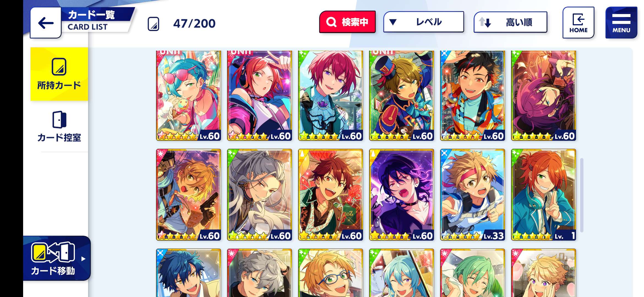Click the small arrow on カード移動 button
644x297 pixels.
[x=83, y=259]
